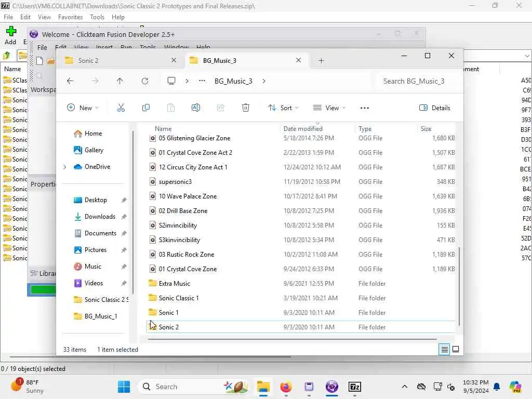
Task: Add a new Explorer tab
Action: (x=321, y=61)
